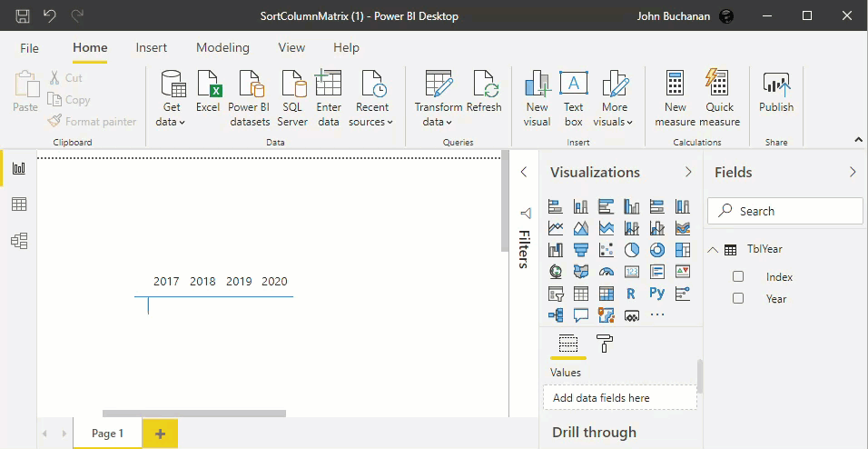Open more visuals ellipsis in Visualizations

pos(657,314)
